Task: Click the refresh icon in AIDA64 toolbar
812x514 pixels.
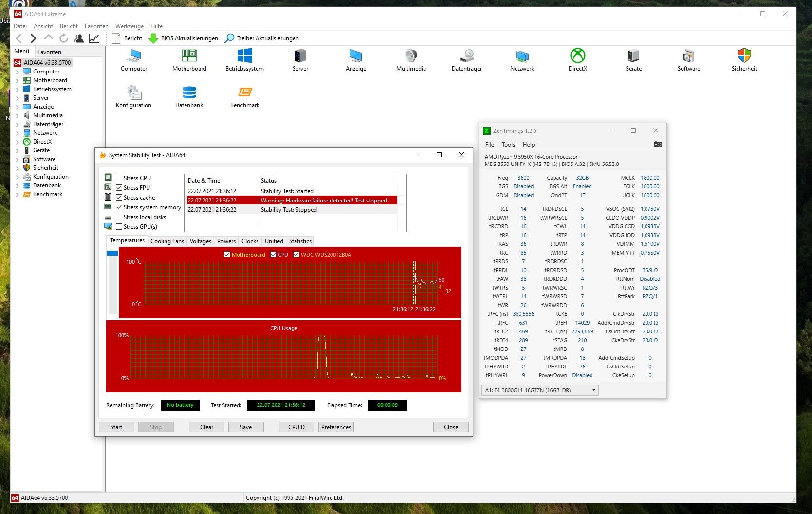Action: point(63,38)
